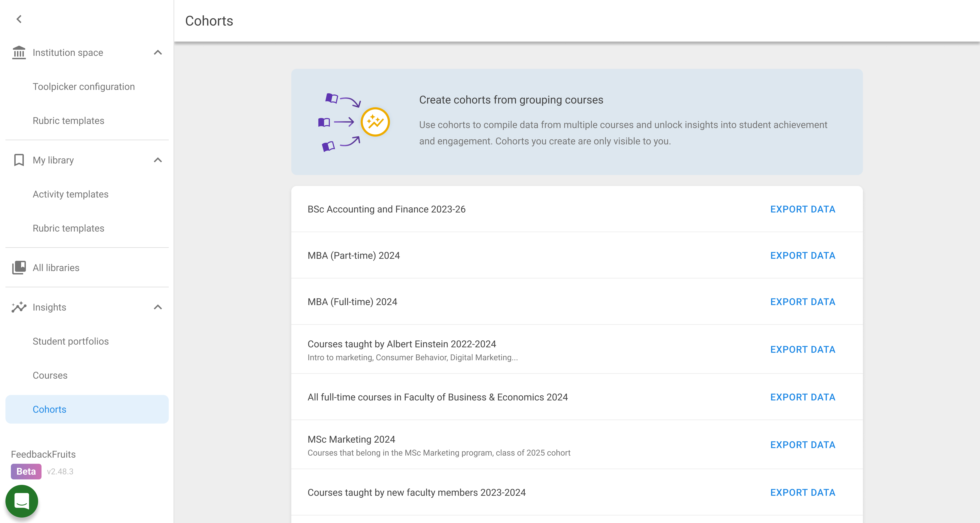Click the Institution space label
Image resolution: width=980 pixels, height=523 pixels.
coord(68,52)
